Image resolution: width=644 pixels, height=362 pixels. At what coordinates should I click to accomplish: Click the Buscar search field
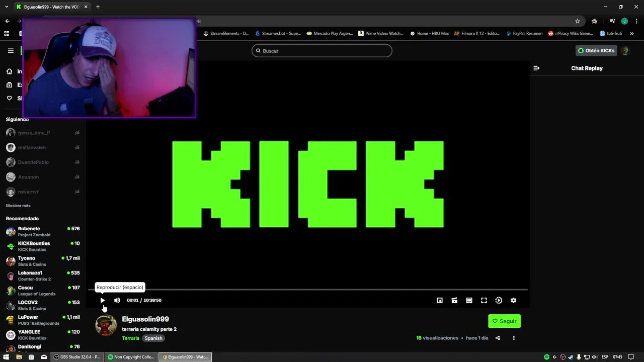[x=322, y=51]
